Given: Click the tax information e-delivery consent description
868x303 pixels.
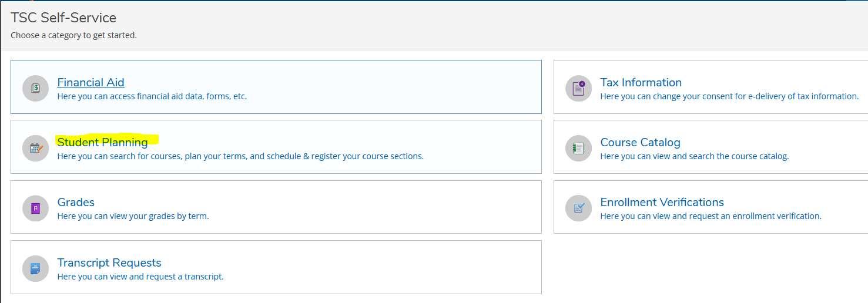Looking at the screenshot, I should point(729,96).
